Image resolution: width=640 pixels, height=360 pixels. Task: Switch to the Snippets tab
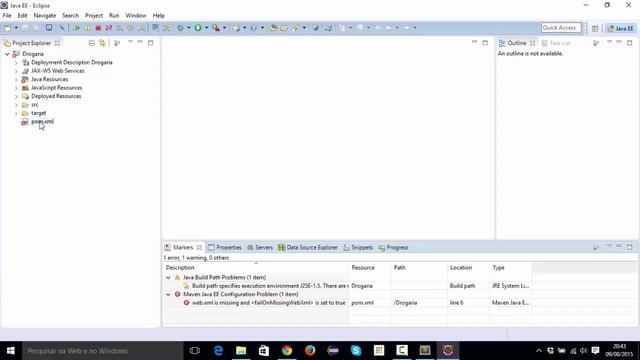coord(358,247)
